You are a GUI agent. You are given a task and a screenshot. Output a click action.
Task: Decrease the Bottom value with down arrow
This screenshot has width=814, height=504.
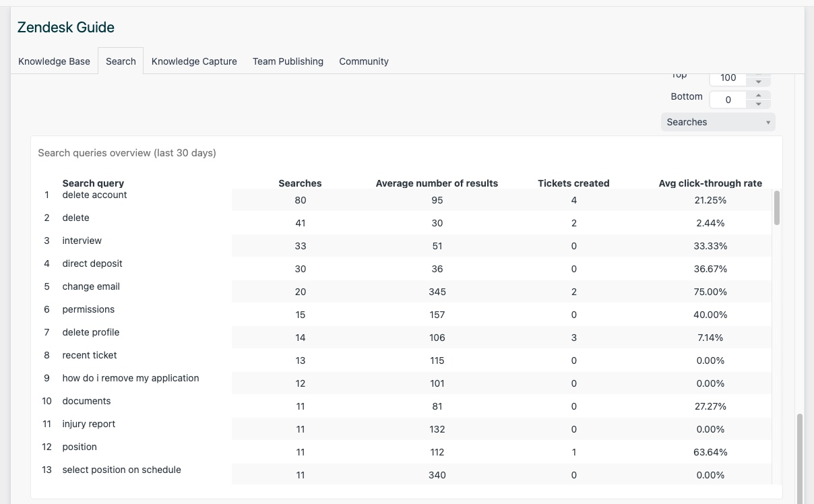[x=759, y=104]
